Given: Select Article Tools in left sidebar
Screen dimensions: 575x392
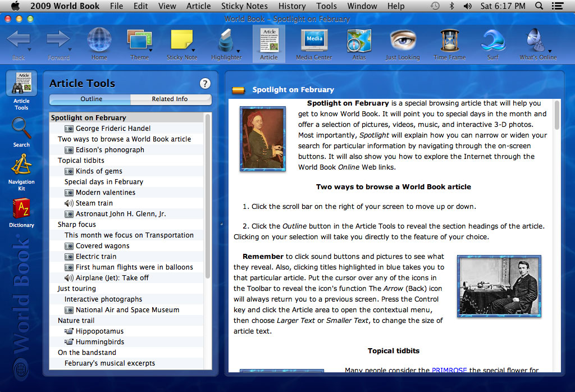Looking at the screenshot, I should [x=22, y=90].
